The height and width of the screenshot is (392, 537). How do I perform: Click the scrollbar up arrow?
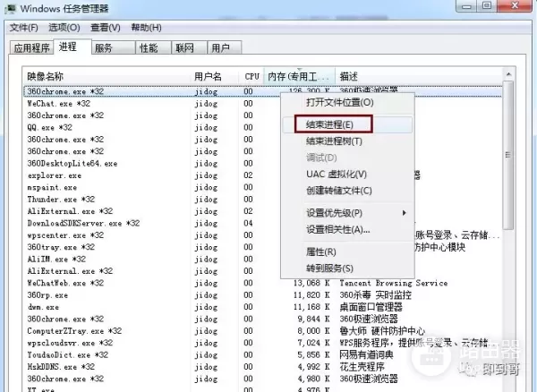tap(508, 74)
